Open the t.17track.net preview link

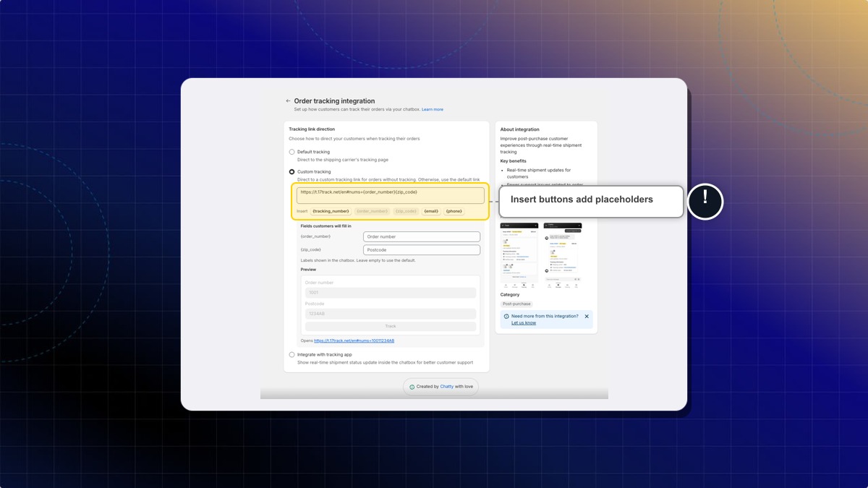point(354,341)
